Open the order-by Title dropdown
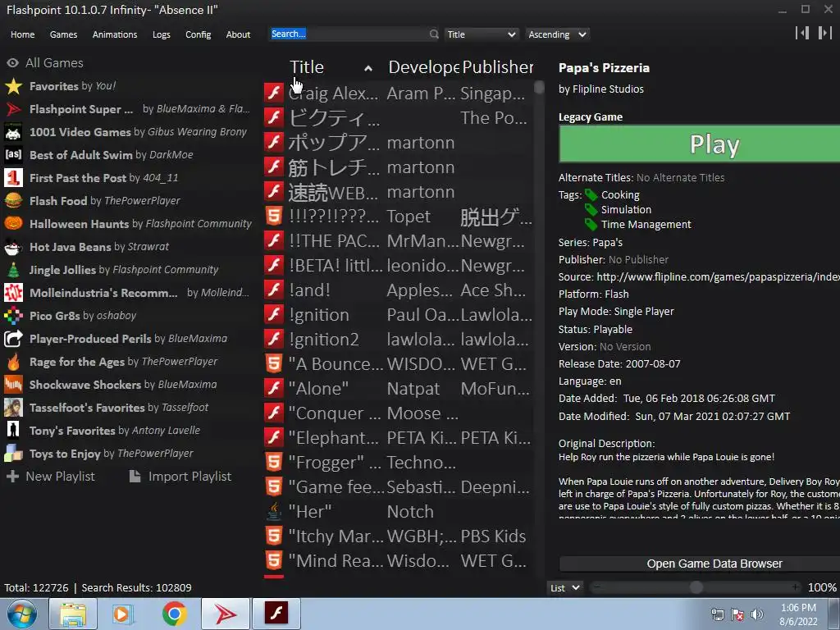This screenshot has height=630, width=840. coord(481,34)
